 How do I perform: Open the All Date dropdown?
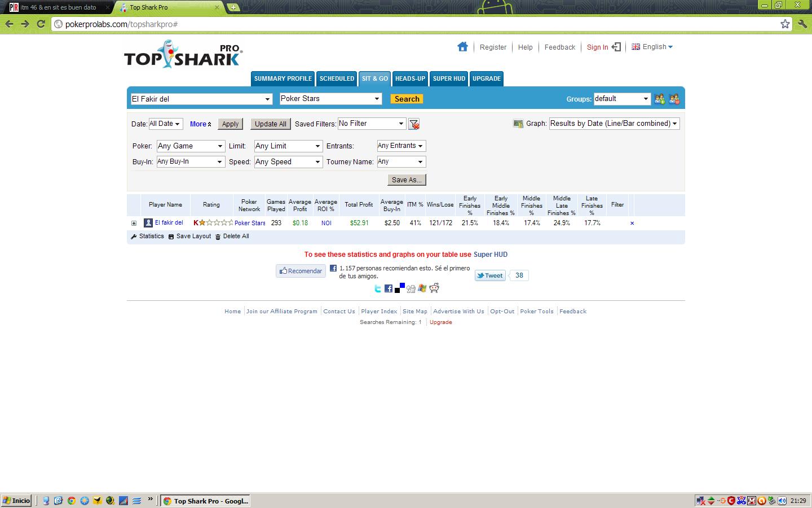click(x=165, y=124)
